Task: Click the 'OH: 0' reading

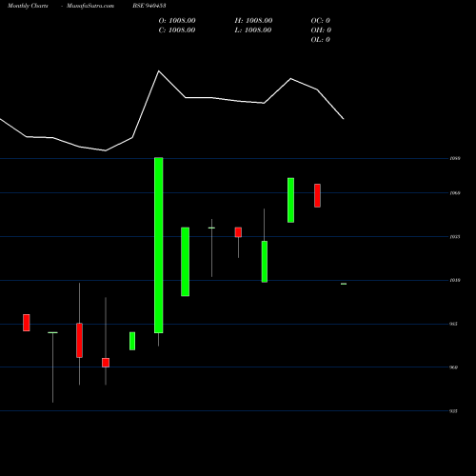Action: (x=321, y=30)
